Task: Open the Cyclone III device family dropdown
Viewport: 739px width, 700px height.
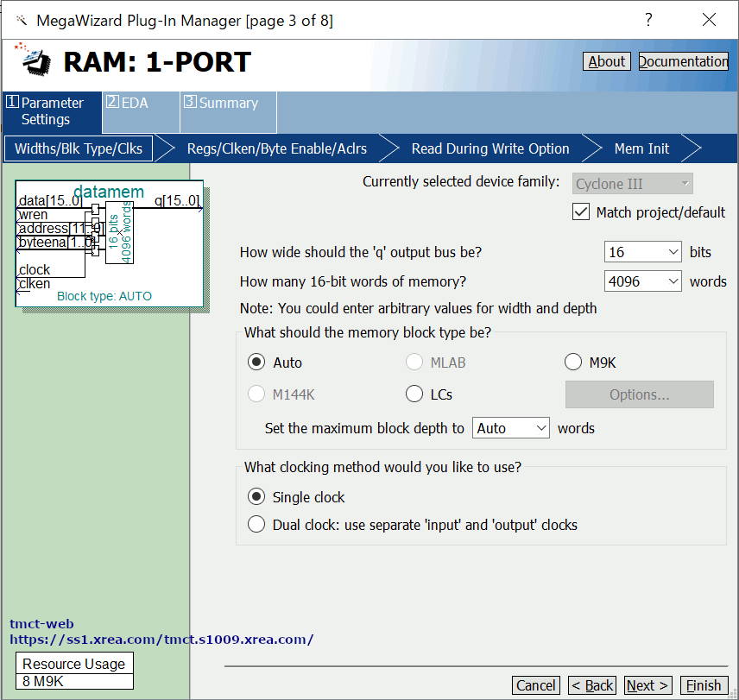Action: [633, 184]
